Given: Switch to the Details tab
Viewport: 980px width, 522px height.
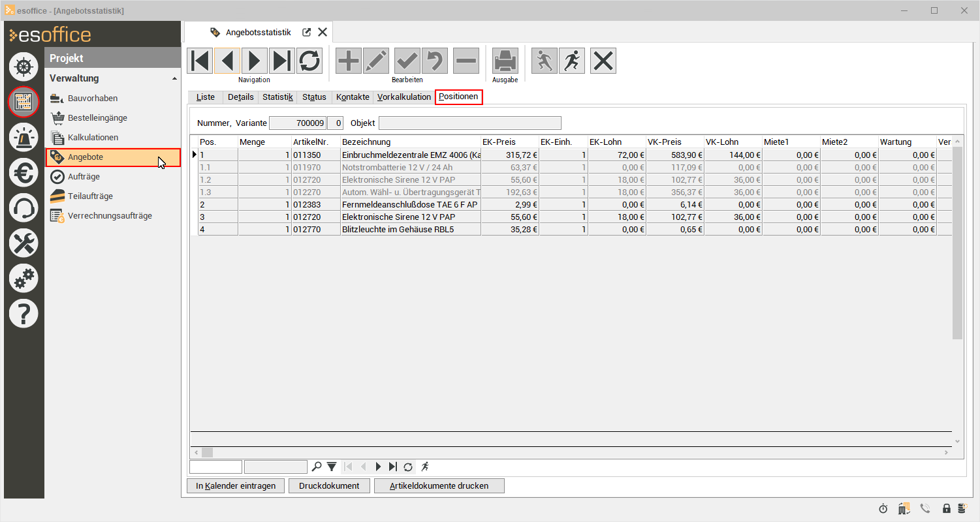Looking at the screenshot, I should pos(241,97).
